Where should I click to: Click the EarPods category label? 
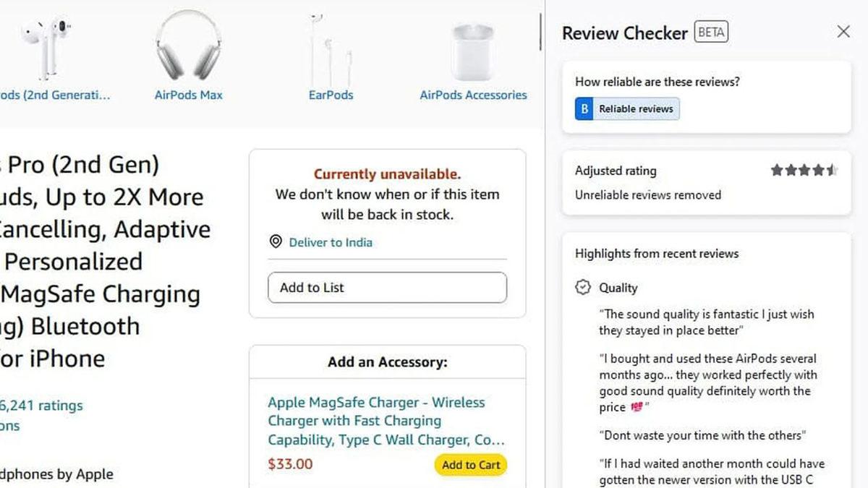(x=331, y=95)
